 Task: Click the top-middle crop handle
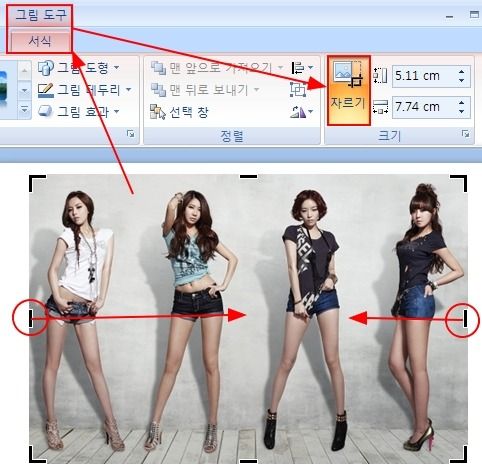pos(248,177)
